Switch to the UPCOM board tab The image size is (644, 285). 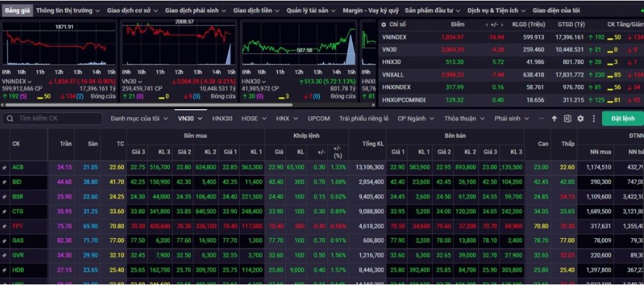click(x=319, y=119)
